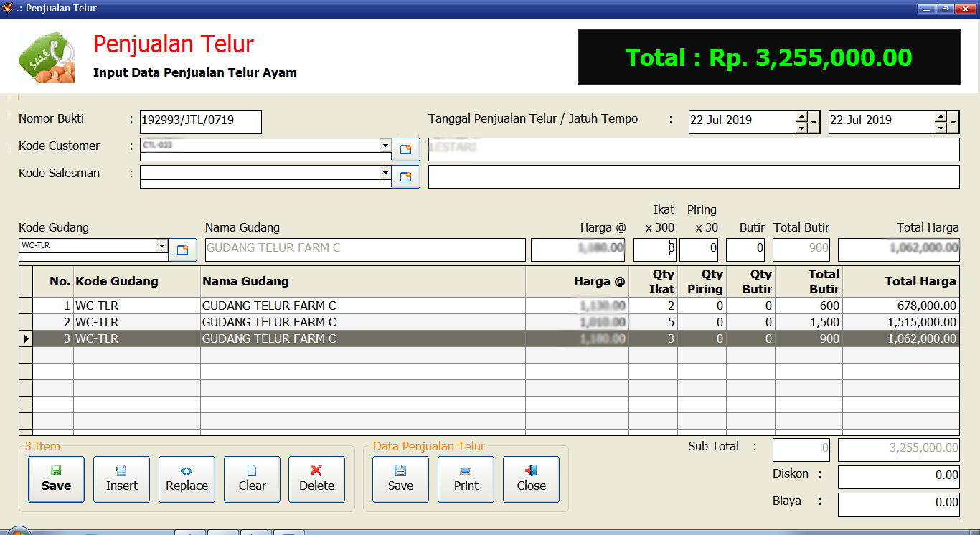
Task: Click the Nomor Bukti text field
Action: [201, 121]
